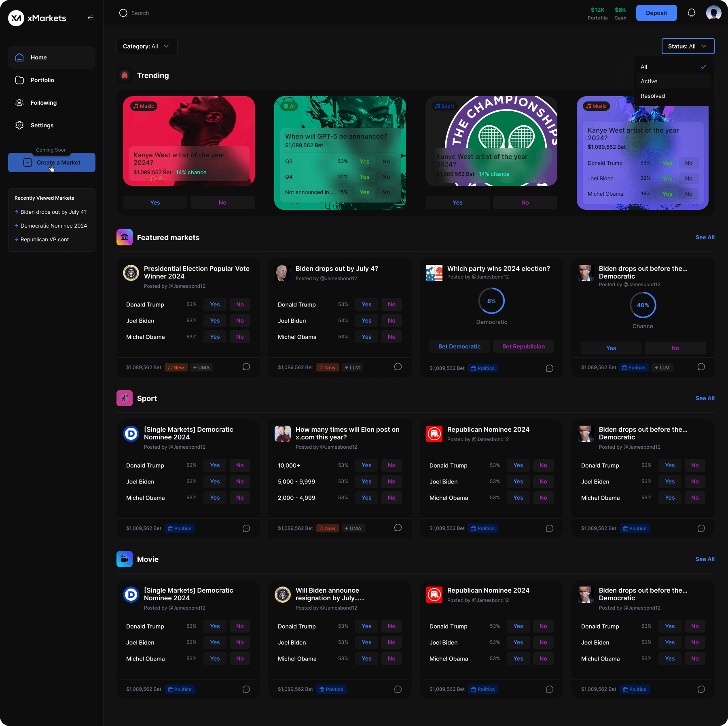Collapse the sidebar with the arrow icon
728x726 pixels.
tap(90, 17)
